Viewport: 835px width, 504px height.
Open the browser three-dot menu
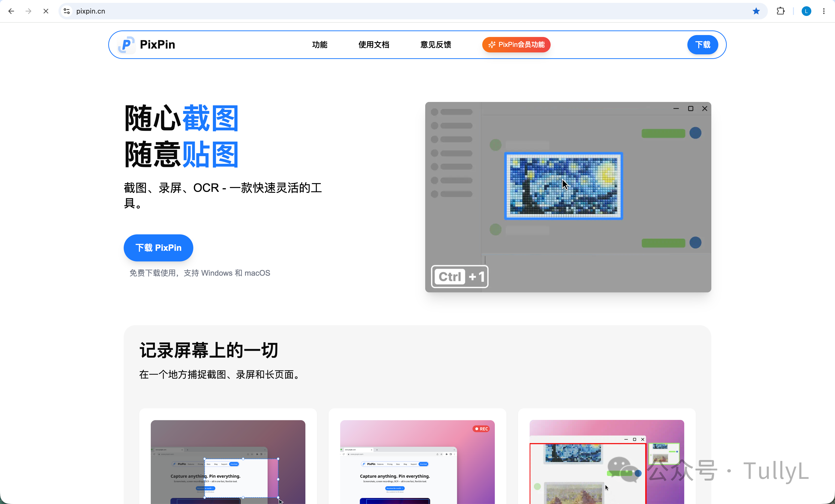824,11
